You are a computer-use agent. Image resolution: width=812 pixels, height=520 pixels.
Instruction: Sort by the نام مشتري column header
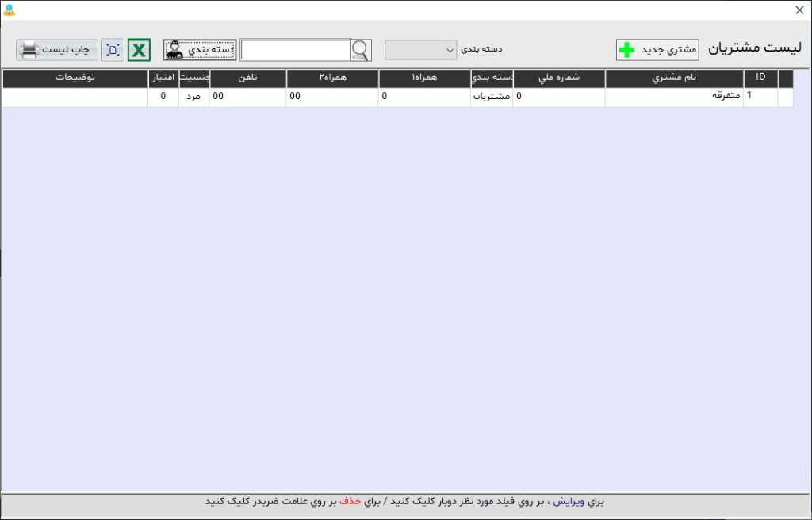click(674, 78)
